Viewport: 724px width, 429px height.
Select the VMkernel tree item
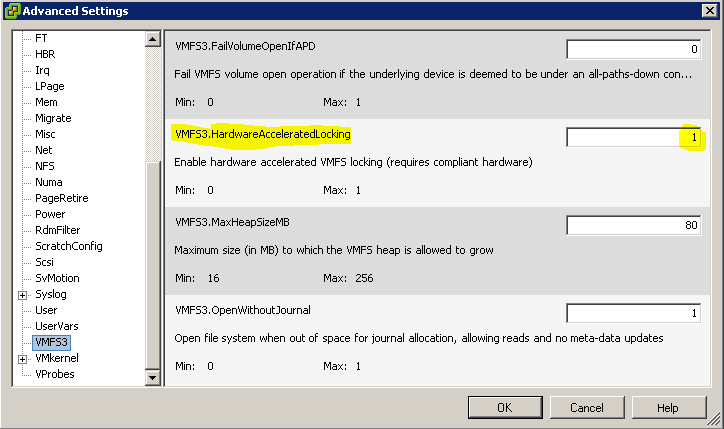[x=57, y=358]
